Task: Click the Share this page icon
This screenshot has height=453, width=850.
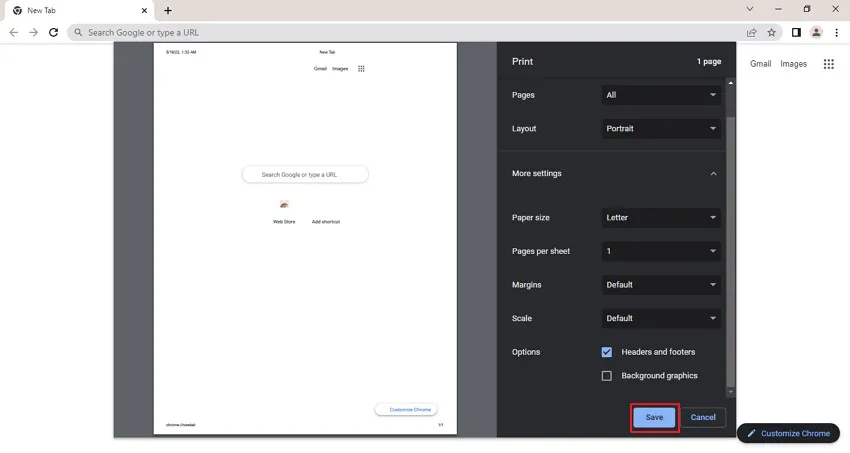Action: pyautogui.click(x=751, y=33)
